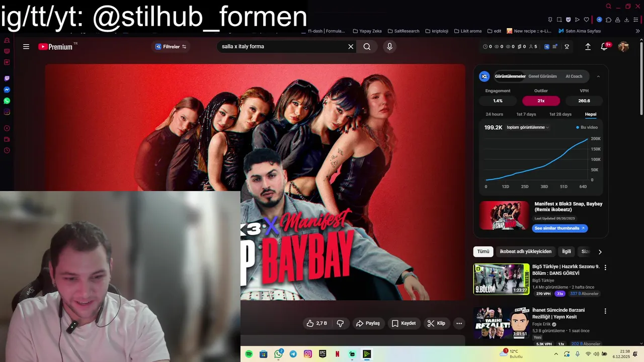This screenshot has width=644, height=362.
Task: Open Spotify from the taskbar
Action: (x=249, y=354)
